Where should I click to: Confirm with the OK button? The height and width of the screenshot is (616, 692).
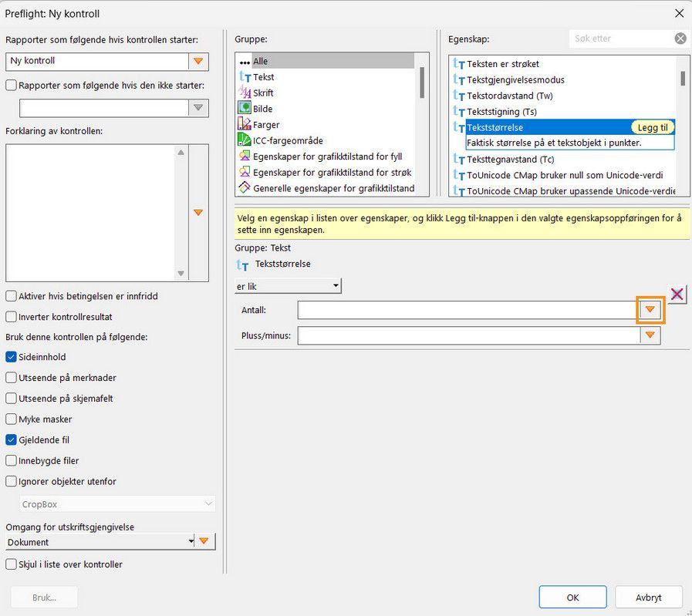coord(573,597)
